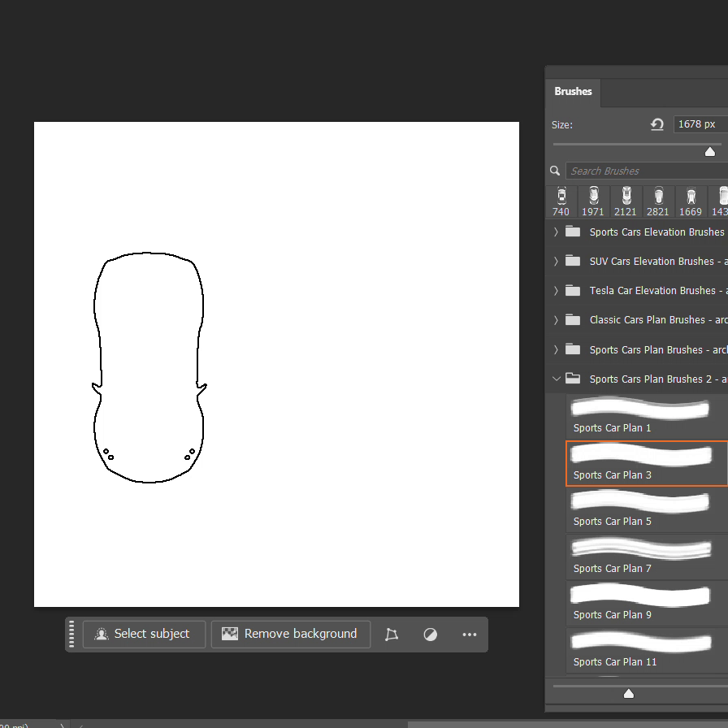Switch to the Brushes panel tab
Screen dimensions: 728x728
pos(573,92)
